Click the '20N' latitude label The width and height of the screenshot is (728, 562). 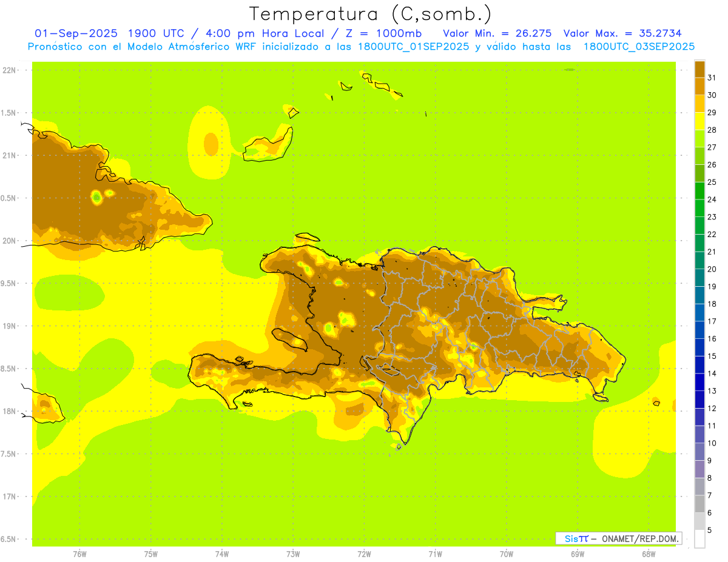(9, 241)
